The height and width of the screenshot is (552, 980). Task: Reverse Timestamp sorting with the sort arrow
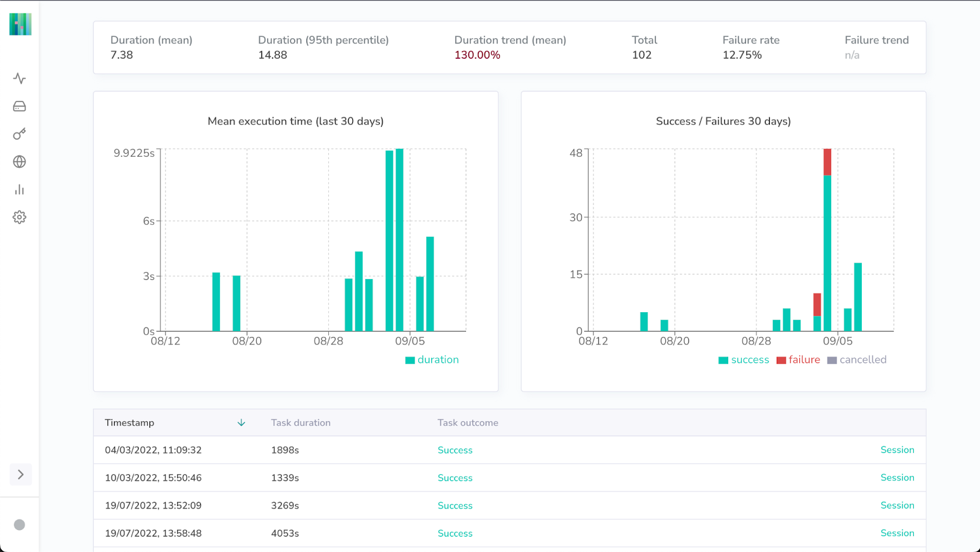pos(241,422)
